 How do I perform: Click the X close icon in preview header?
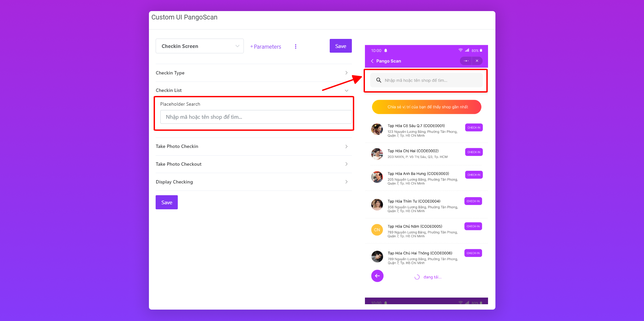pos(477,61)
